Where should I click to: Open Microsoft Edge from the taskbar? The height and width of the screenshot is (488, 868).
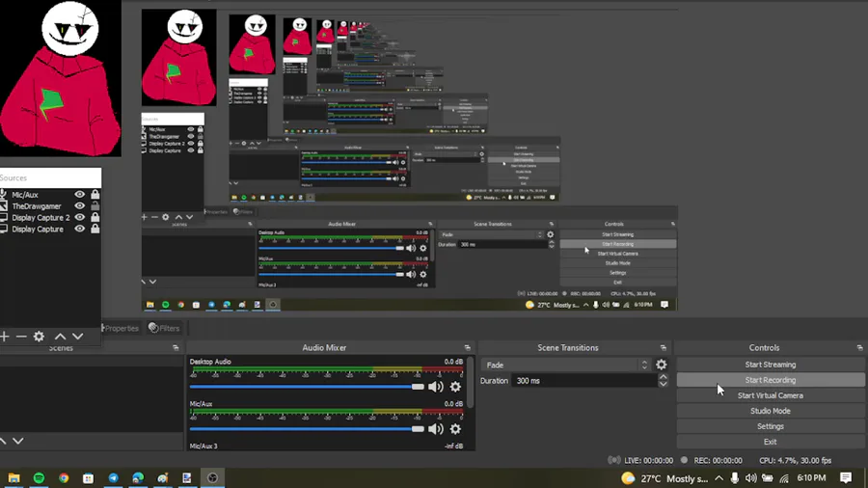click(138, 478)
